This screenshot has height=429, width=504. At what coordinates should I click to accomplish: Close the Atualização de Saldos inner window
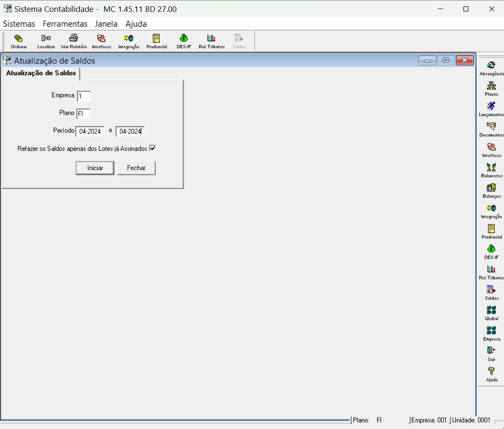click(465, 60)
